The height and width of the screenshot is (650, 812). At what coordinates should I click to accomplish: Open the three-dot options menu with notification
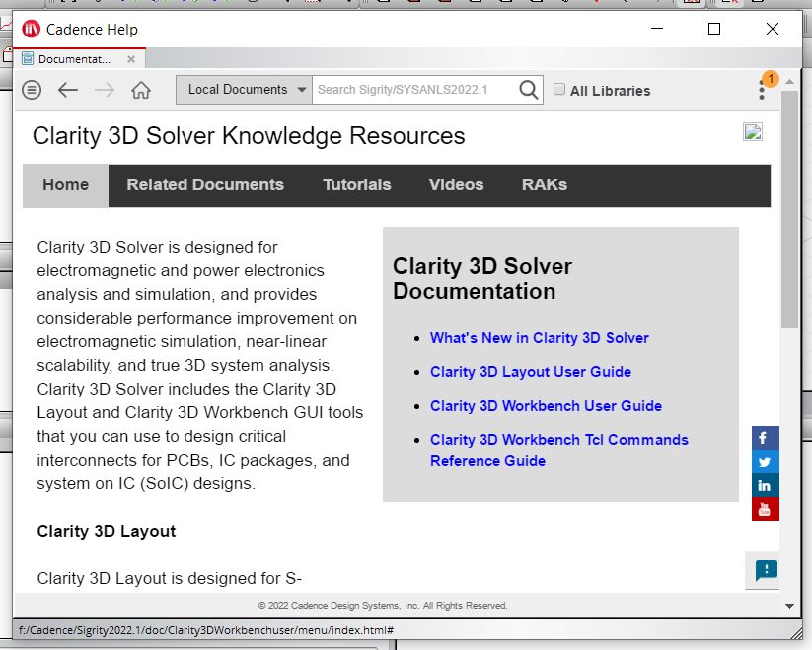tap(762, 90)
